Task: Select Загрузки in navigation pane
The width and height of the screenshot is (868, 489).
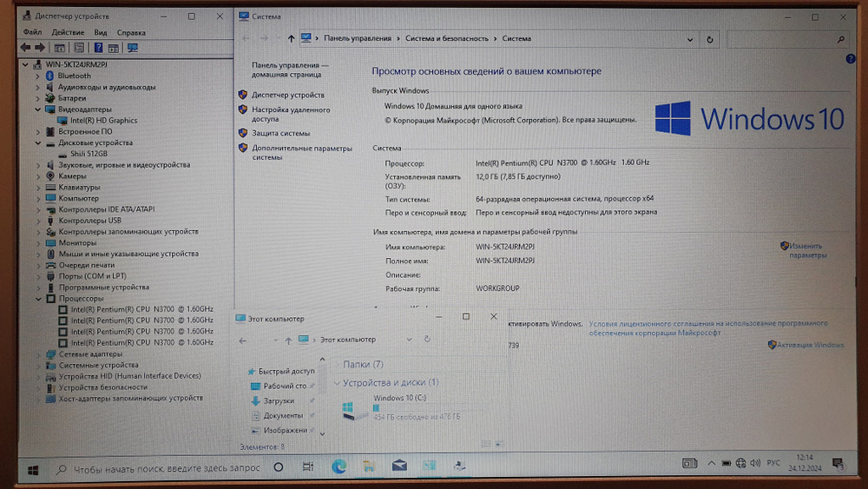Action: coord(279,400)
